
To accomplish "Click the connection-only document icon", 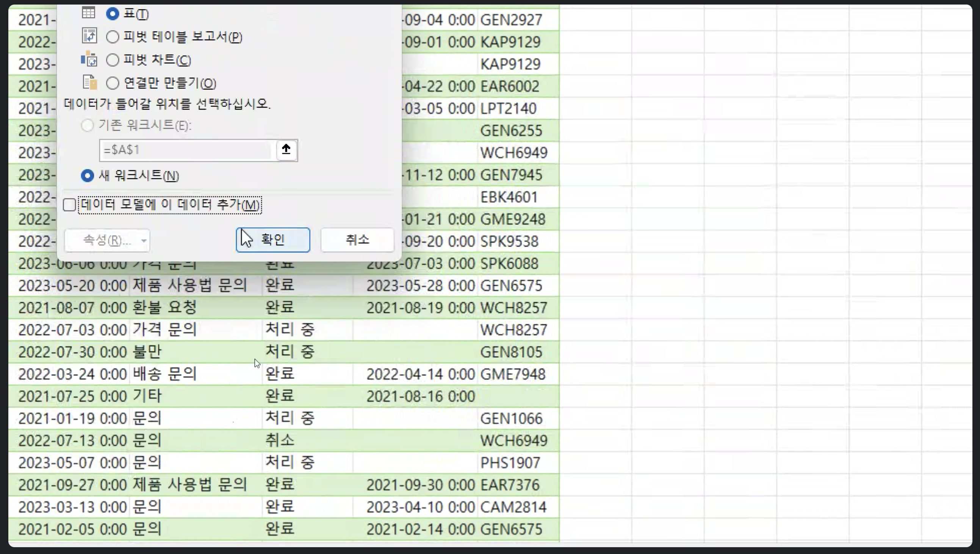I will coord(90,82).
